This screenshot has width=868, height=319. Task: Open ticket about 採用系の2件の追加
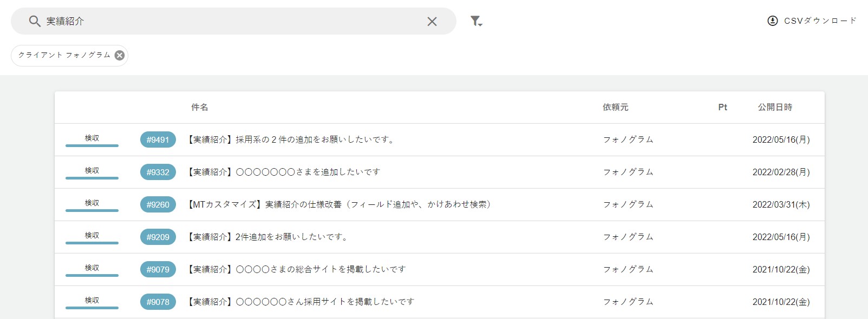(x=290, y=139)
